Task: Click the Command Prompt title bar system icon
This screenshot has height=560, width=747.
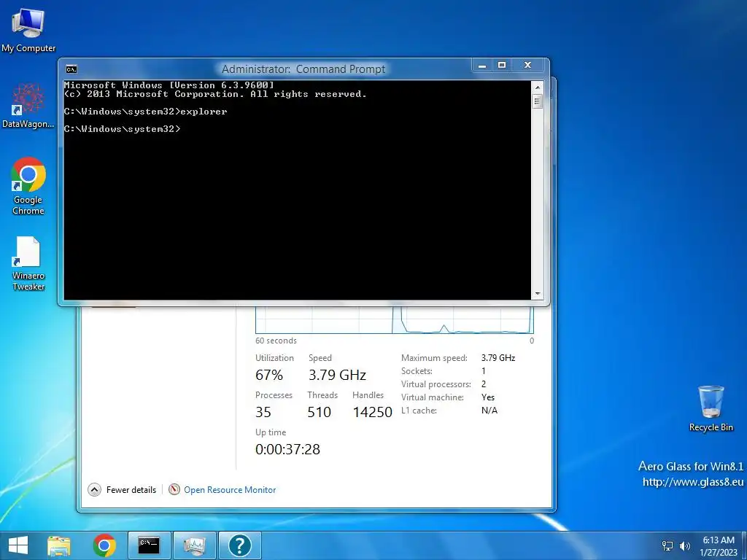Action: pos(71,69)
